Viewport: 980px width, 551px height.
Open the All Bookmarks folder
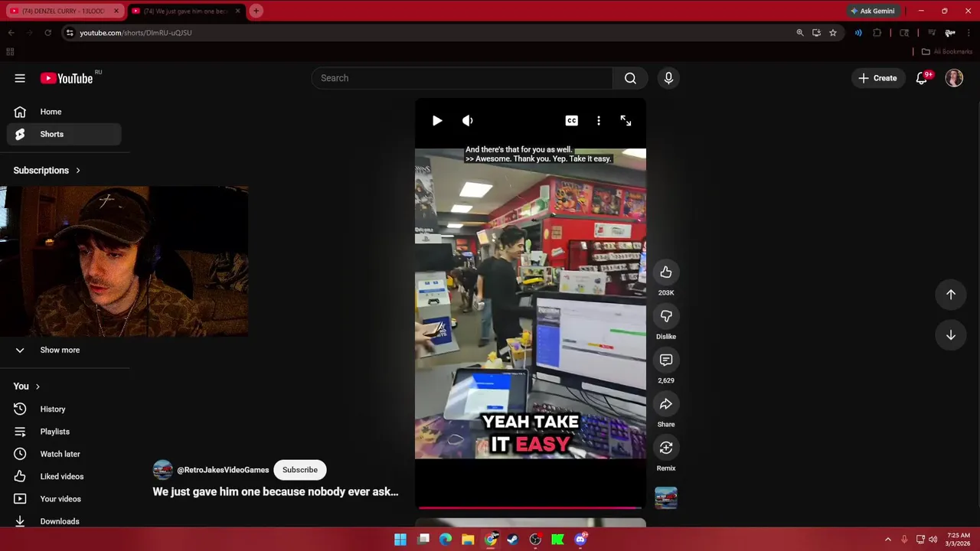pos(947,51)
